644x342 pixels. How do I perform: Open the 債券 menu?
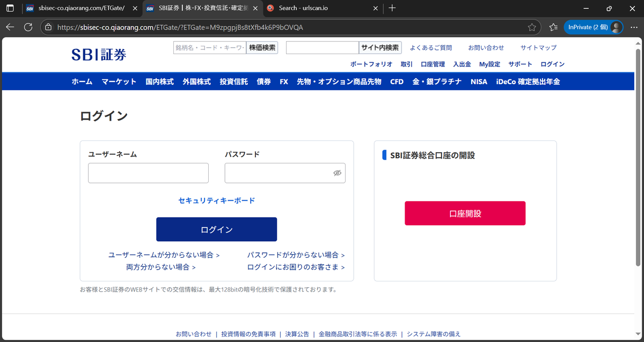coord(264,81)
